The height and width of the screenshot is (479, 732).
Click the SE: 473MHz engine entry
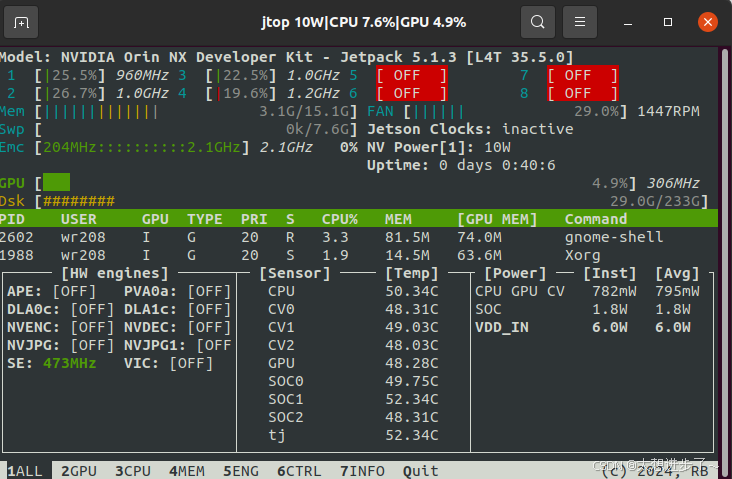pyautogui.click(x=51, y=363)
